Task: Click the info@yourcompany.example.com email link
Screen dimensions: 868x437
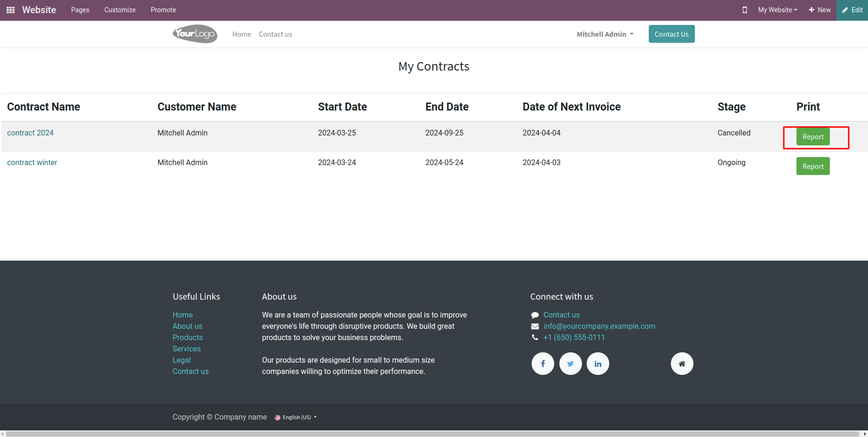Action: pos(599,326)
